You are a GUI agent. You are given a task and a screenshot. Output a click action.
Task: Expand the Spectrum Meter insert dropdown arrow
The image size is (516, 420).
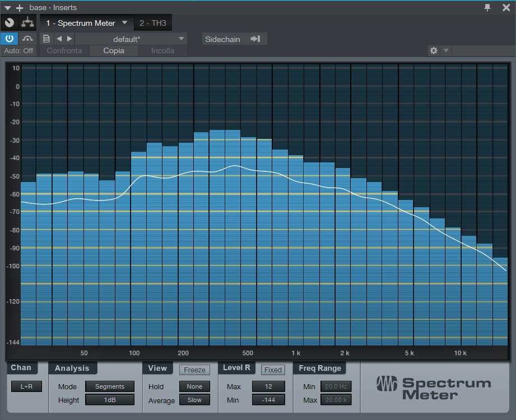coord(125,23)
